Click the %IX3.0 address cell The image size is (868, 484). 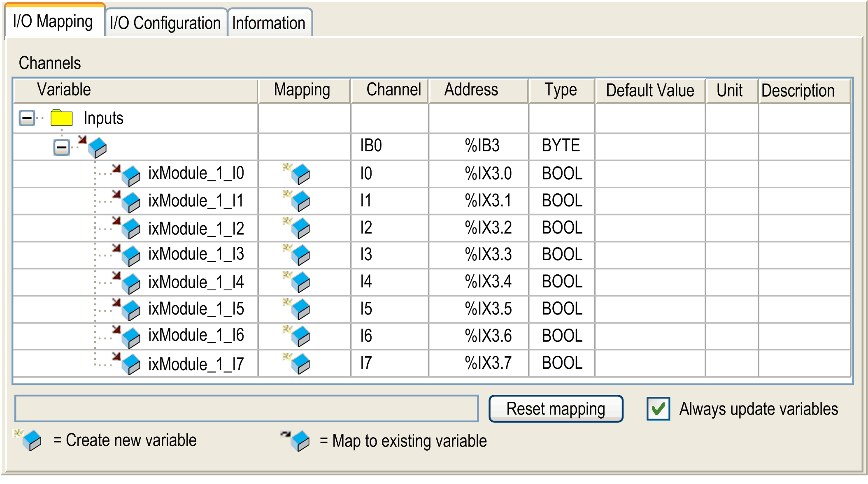(478, 174)
